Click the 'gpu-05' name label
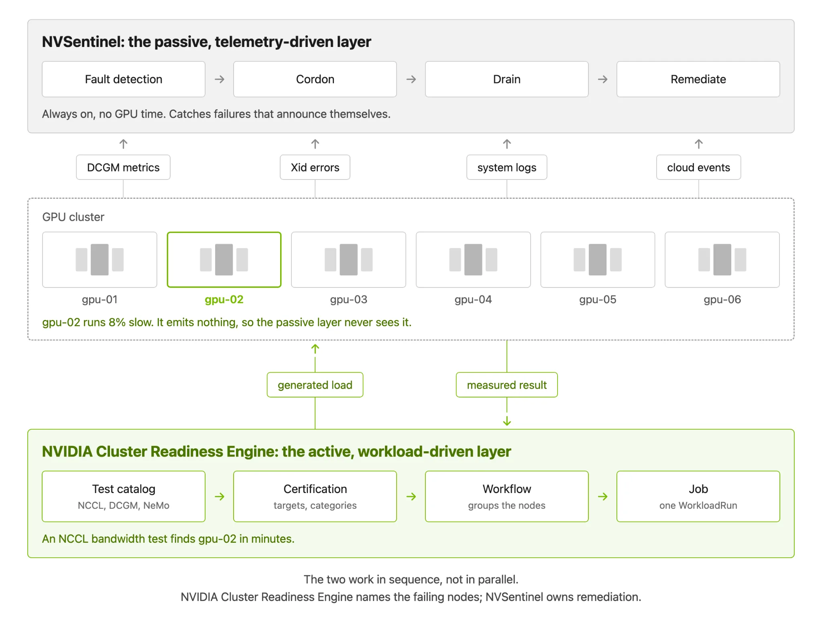822x644 pixels. pyautogui.click(x=598, y=300)
